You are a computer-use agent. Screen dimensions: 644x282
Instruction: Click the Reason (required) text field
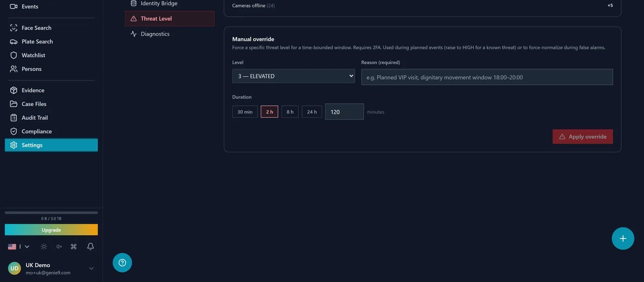point(487,77)
